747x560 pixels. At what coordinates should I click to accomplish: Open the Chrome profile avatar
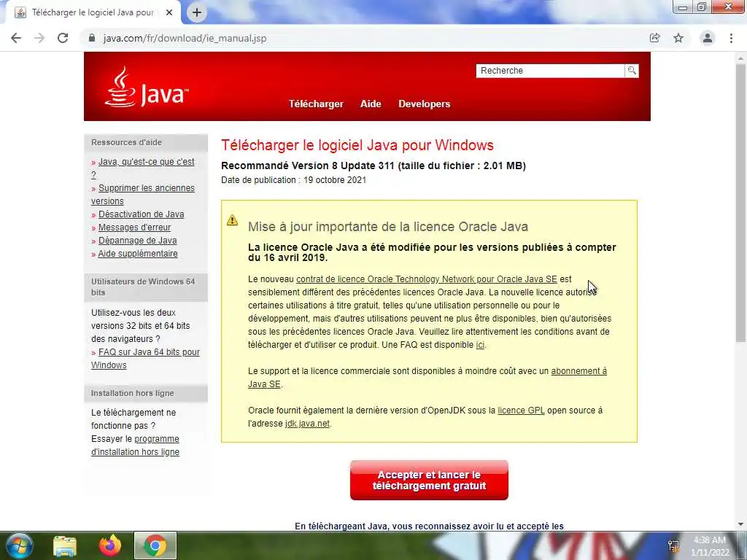[708, 38]
